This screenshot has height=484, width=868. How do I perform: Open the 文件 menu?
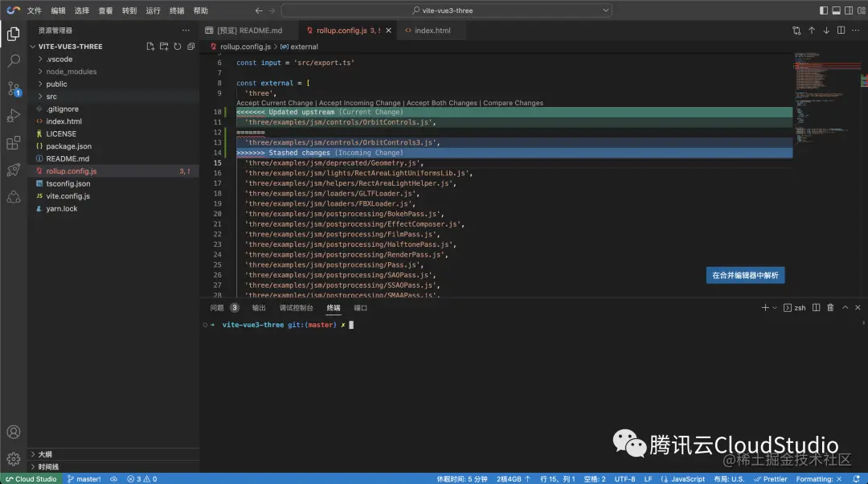click(x=35, y=10)
